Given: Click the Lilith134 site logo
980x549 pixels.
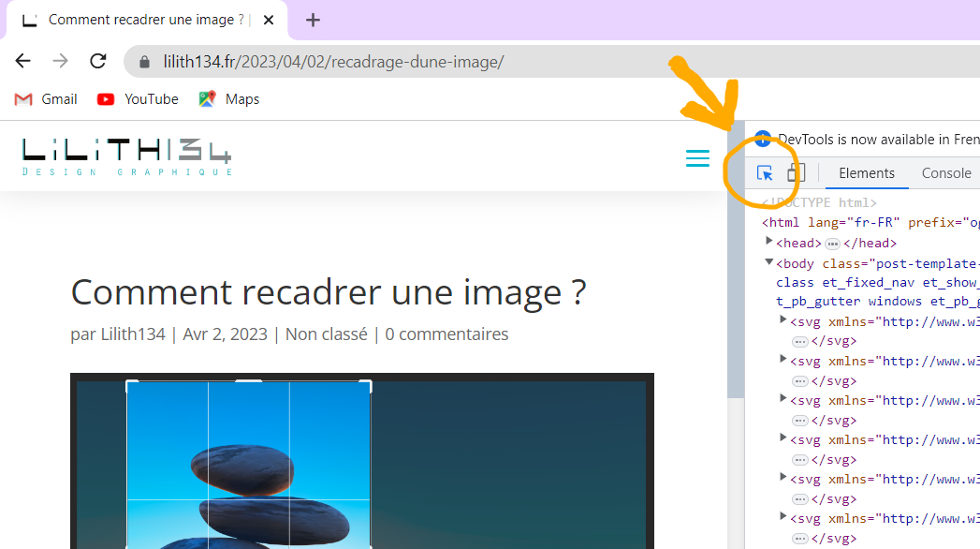Looking at the screenshot, I should click(x=126, y=156).
